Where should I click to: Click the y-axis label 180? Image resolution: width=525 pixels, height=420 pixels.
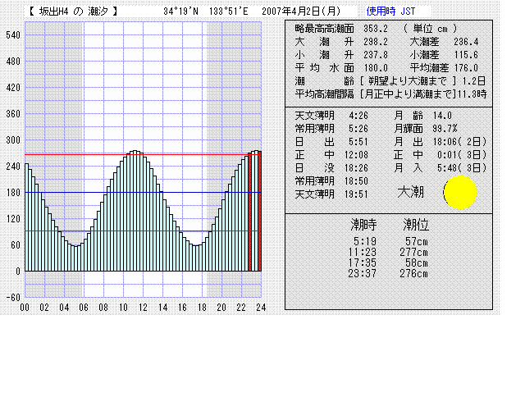coord(13,193)
